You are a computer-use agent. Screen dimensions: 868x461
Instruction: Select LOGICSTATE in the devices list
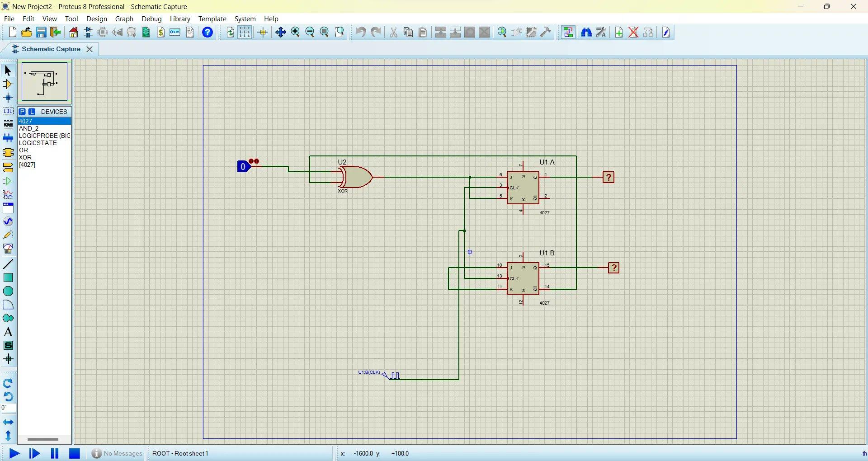pyautogui.click(x=38, y=143)
